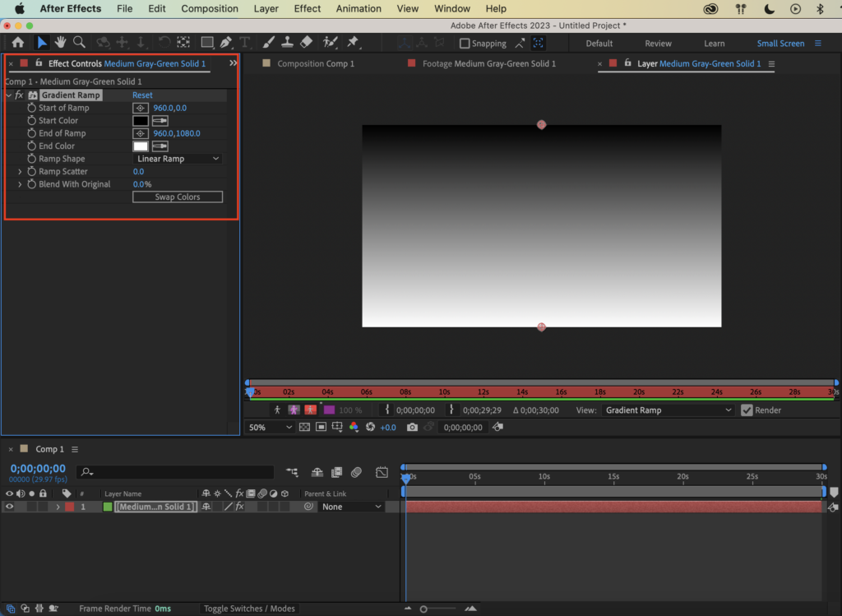Open the Animation menu
Viewport: 842px width, 616px height.
pos(357,9)
